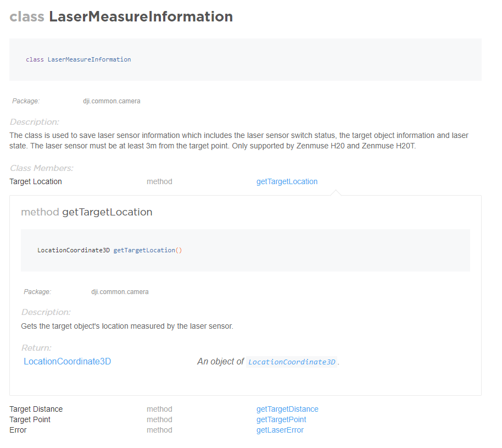Screen dimensions: 502x448
Task: Click dji.common.camera inside the method panel
Action: 120,292
